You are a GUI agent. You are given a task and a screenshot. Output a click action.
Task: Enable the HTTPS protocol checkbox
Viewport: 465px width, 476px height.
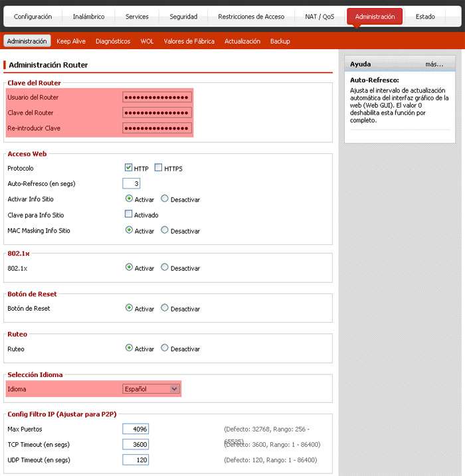click(159, 168)
